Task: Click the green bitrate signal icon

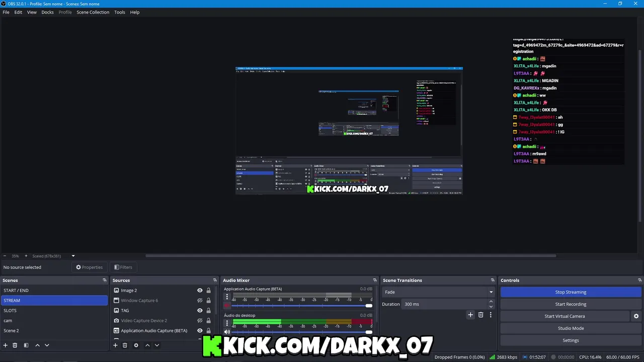Action: (x=492, y=357)
